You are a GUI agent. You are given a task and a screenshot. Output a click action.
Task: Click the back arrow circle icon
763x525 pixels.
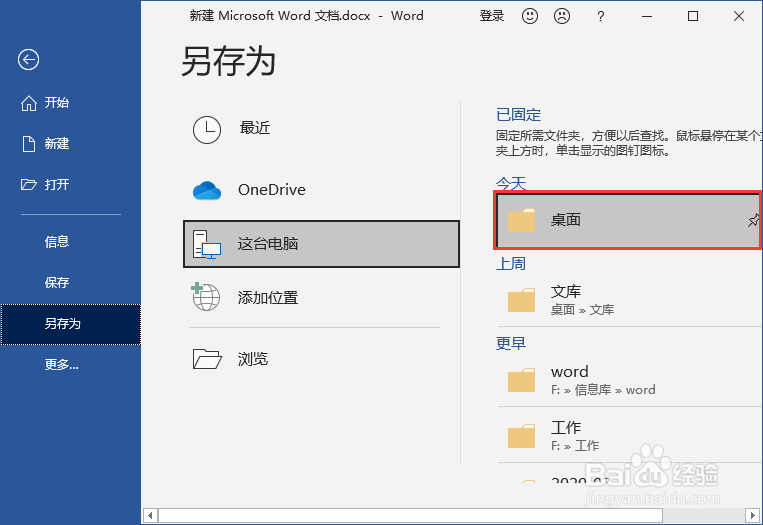(x=28, y=60)
